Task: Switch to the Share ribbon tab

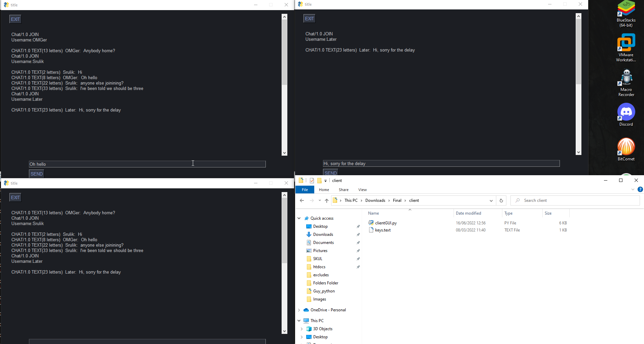Action: coord(344,190)
